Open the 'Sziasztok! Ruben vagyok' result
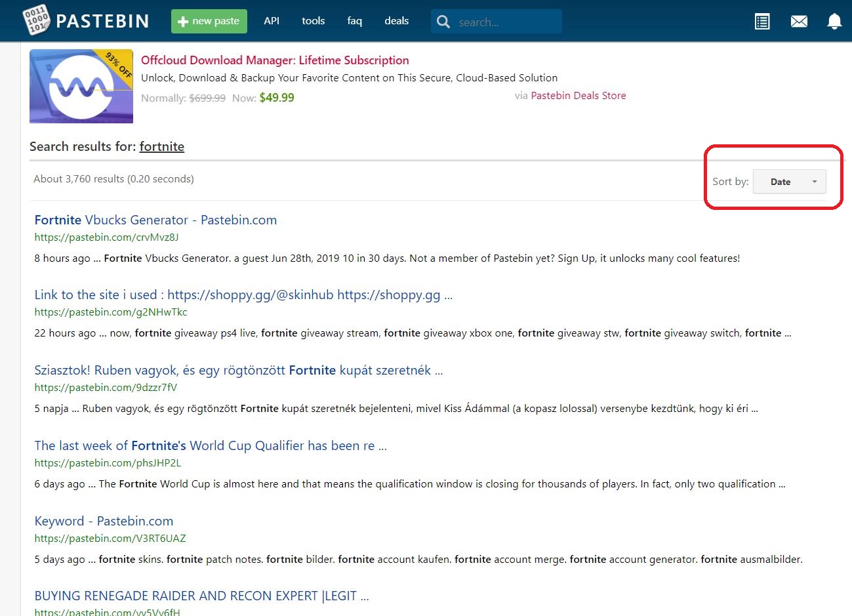The width and height of the screenshot is (852, 616). (239, 370)
